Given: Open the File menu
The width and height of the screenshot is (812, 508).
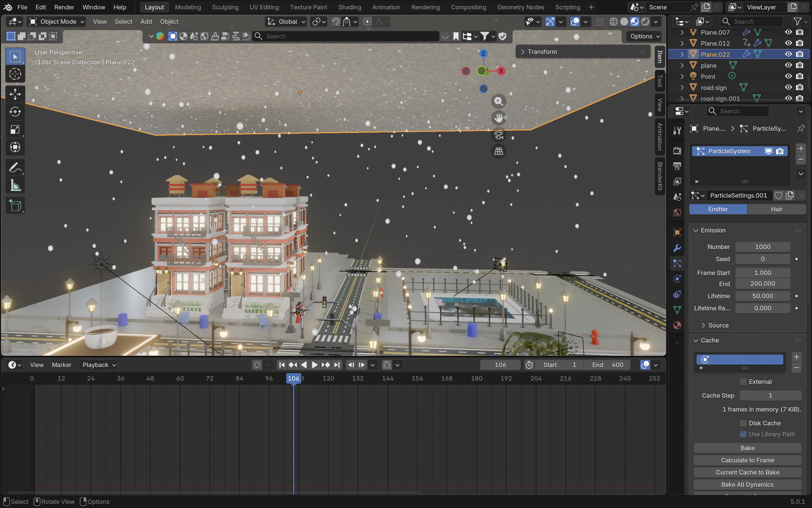Looking at the screenshot, I should click(22, 7).
